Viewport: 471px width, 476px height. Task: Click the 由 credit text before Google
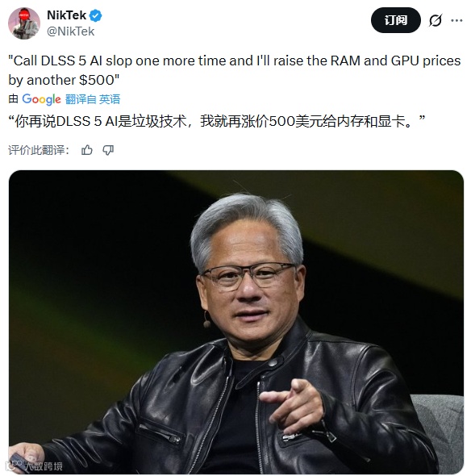point(14,99)
